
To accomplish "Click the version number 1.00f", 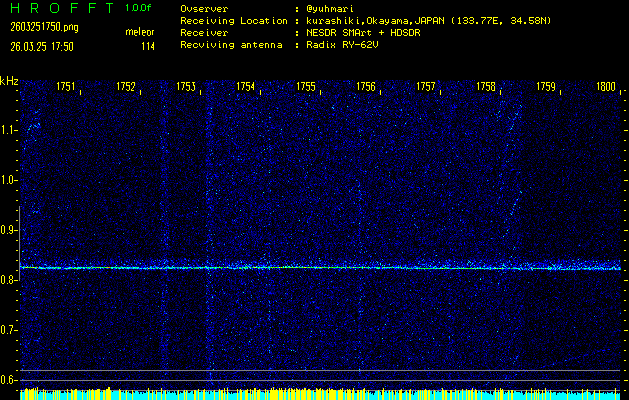I will pos(138,8).
